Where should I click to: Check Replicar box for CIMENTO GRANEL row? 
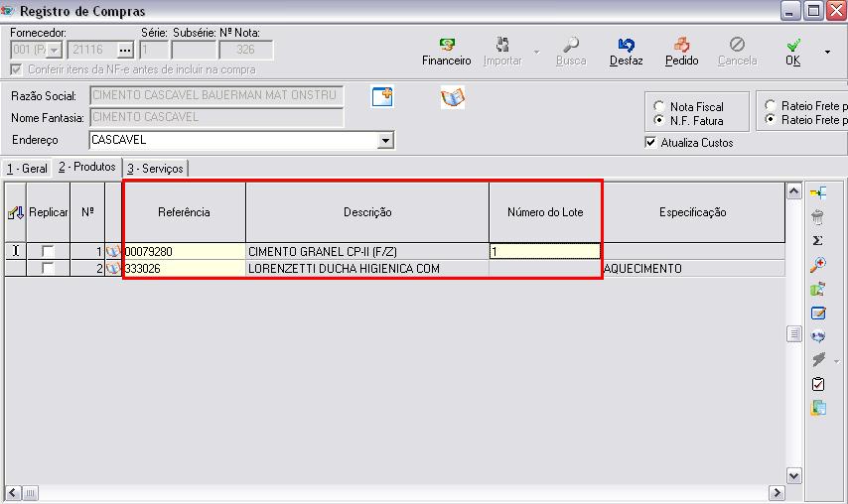pos(48,252)
